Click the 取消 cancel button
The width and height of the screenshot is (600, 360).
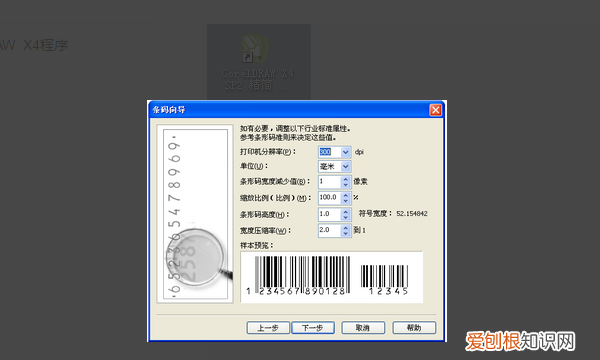coord(363,328)
